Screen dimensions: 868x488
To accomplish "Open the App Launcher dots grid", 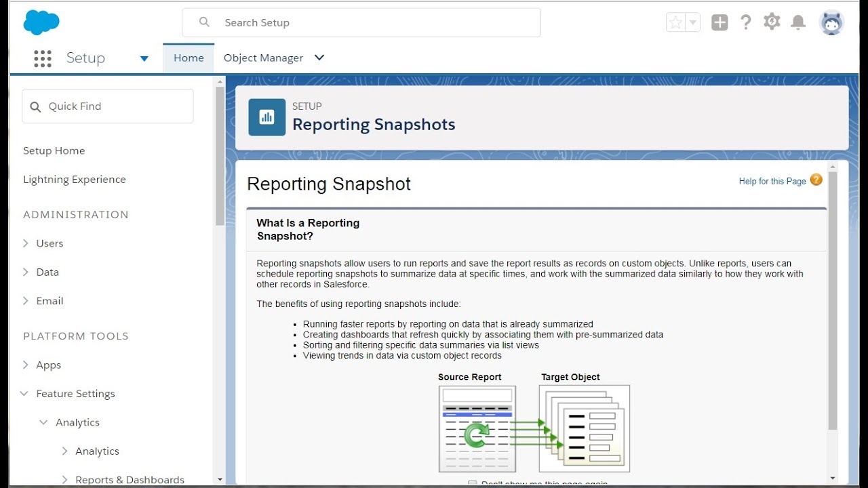I will pyautogui.click(x=43, y=58).
